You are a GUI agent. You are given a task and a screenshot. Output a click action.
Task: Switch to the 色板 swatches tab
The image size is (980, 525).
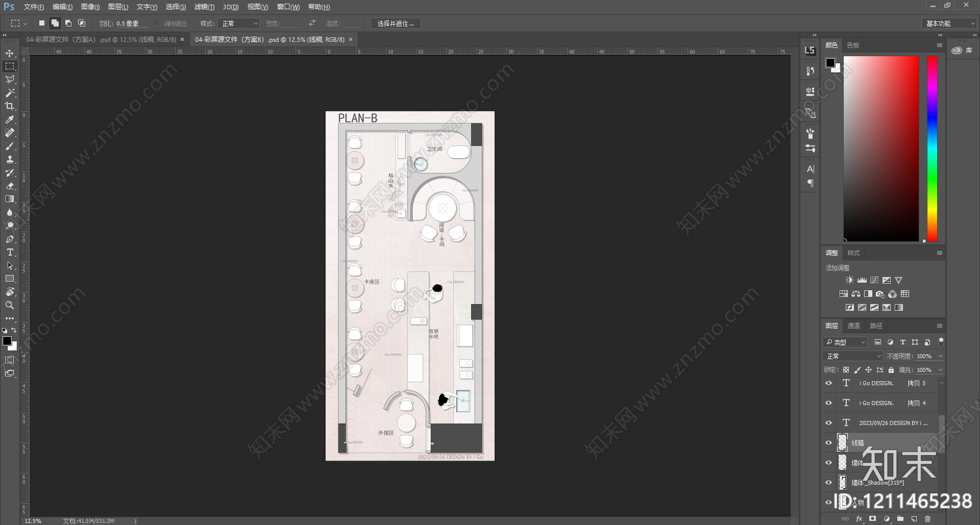click(x=853, y=45)
